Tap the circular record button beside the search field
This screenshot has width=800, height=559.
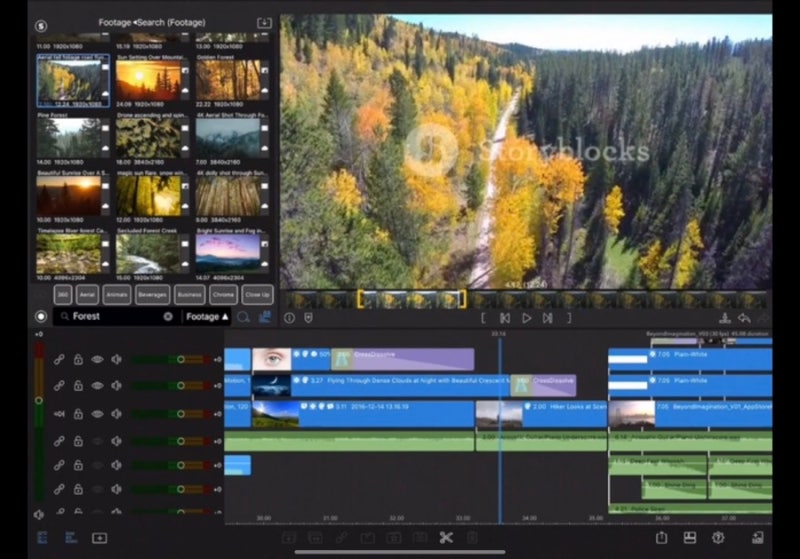point(41,317)
